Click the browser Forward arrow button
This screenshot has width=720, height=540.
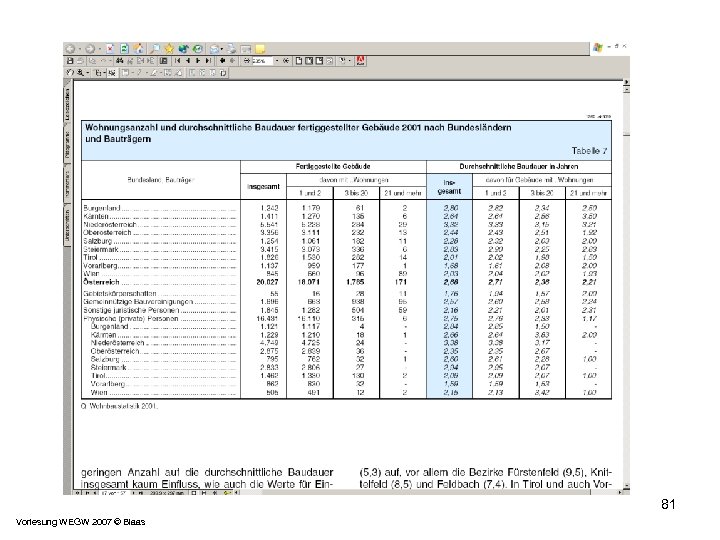point(90,49)
